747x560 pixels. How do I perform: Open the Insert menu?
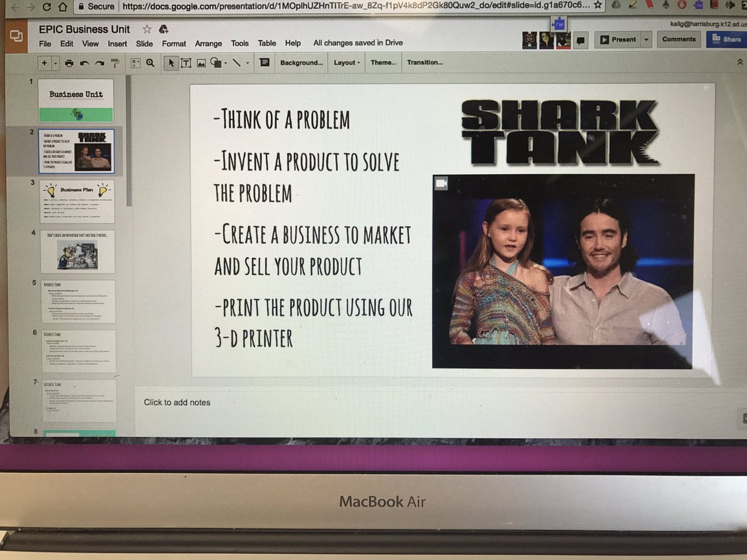[117, 44]
